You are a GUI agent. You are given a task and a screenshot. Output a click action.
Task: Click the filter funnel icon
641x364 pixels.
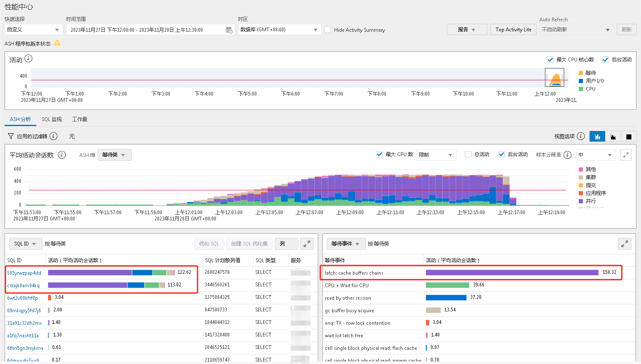[x=11, y=136]
